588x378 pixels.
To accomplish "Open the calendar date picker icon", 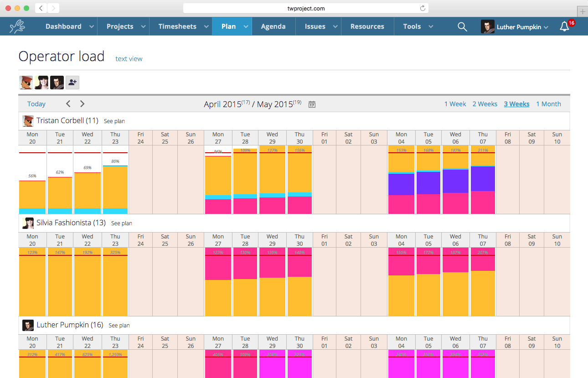I will click(x=312, y=104).
